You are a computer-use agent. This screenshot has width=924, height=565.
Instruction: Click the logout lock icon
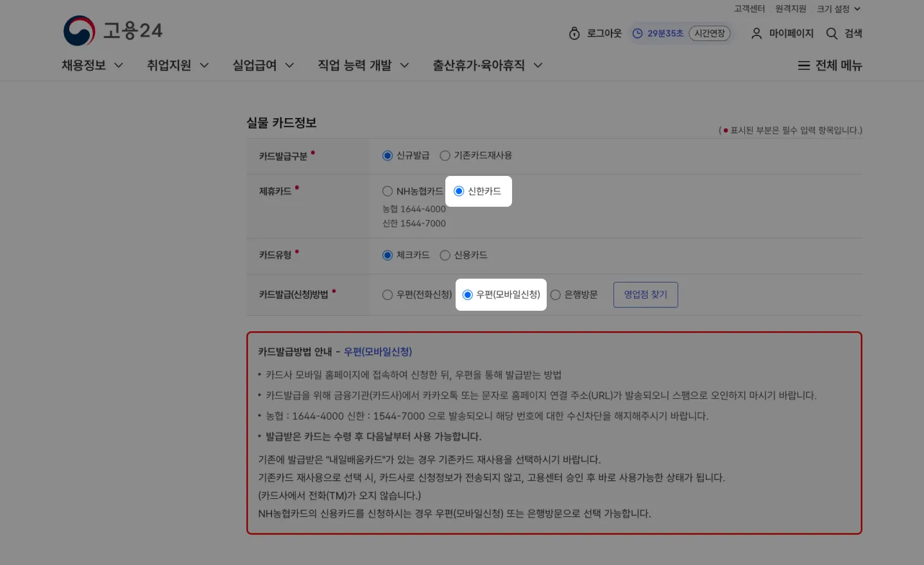coord(574,33)
